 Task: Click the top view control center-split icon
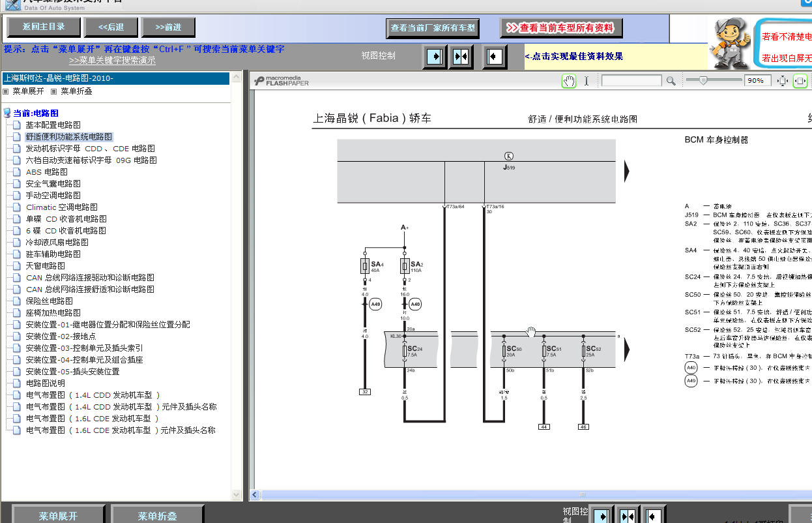(461, 57)
